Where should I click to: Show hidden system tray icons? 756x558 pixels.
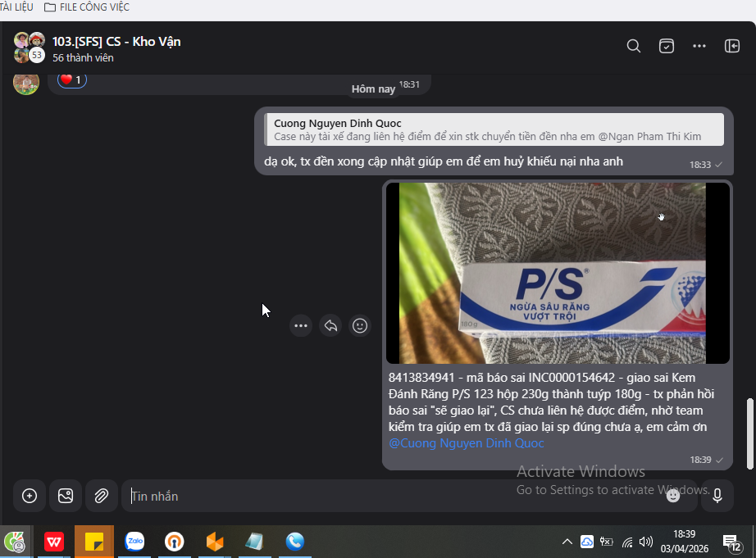click(x=567, y=542)
